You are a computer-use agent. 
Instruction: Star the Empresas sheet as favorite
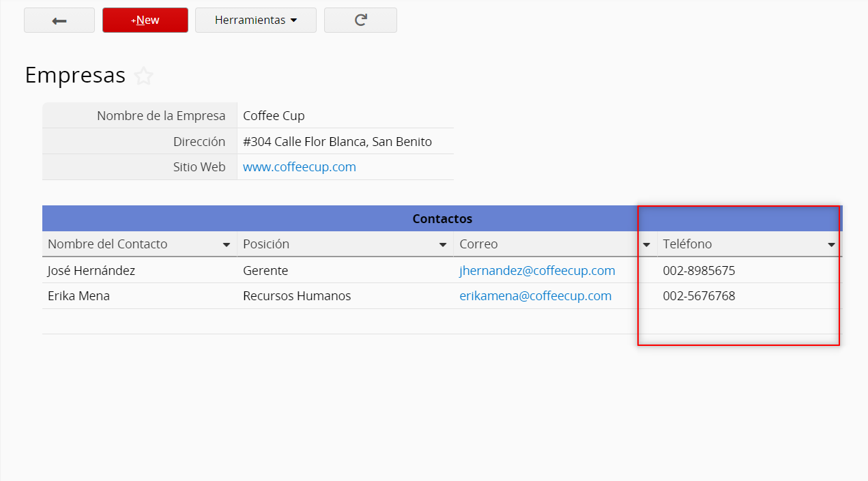point(143,76)
